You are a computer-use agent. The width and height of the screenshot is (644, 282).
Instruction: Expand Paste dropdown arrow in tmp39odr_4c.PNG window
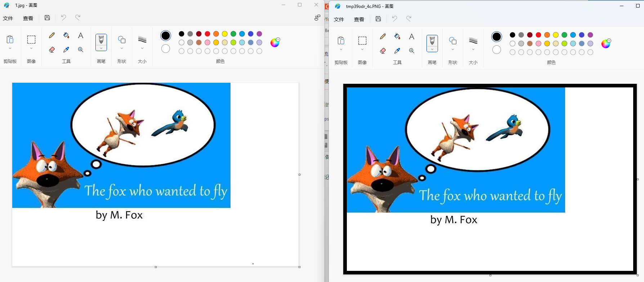click(x=341, y=49)
